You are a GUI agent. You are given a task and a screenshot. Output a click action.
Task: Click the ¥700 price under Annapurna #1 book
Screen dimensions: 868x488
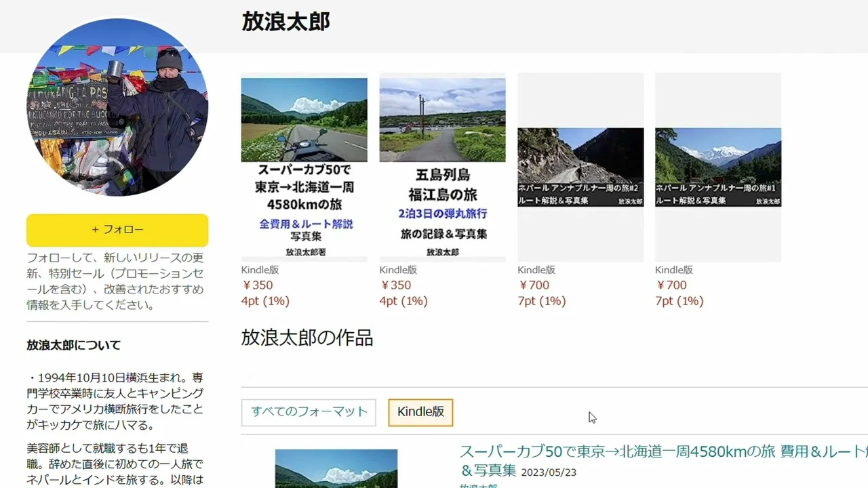(671, 285)
